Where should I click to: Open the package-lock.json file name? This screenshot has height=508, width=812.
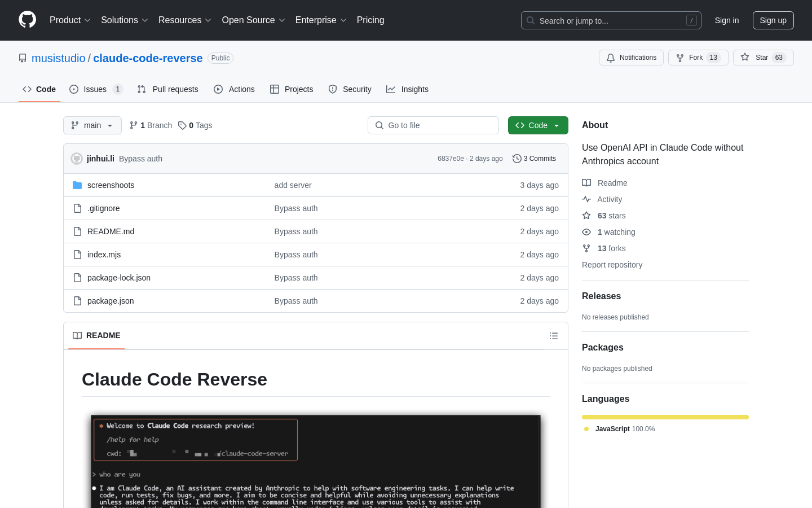[x=119, y=278]
